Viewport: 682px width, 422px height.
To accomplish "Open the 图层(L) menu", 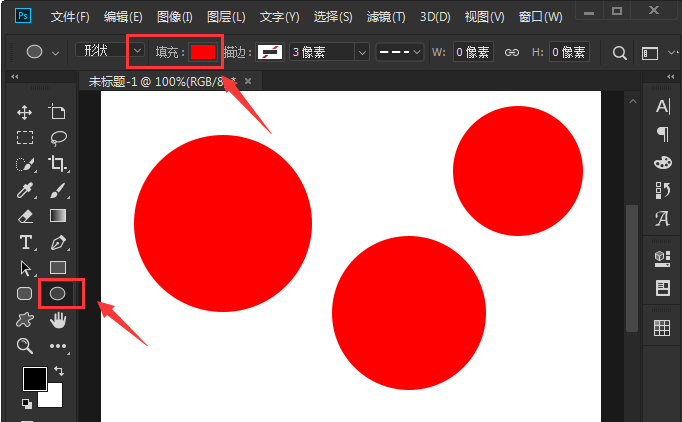I will click(x=226, y=17).
